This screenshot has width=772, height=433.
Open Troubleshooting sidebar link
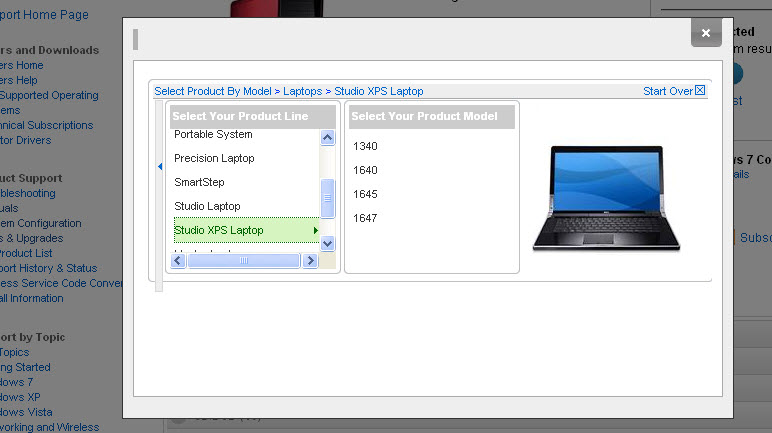point(28,193)
